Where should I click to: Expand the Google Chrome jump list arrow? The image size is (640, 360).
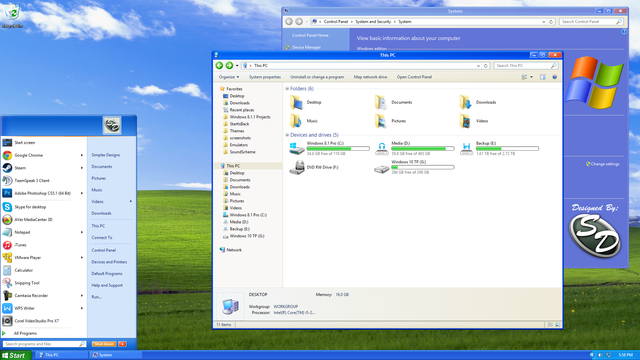[x=82, y=155]
